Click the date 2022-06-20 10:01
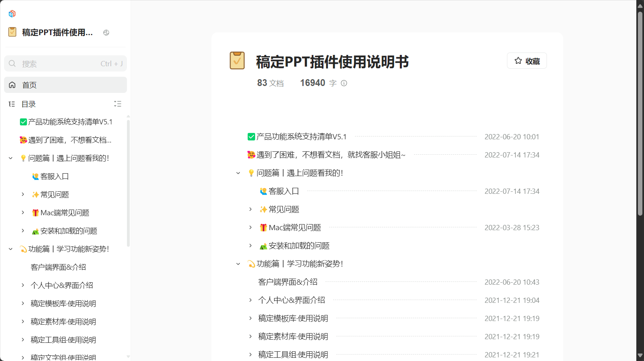 512,137
